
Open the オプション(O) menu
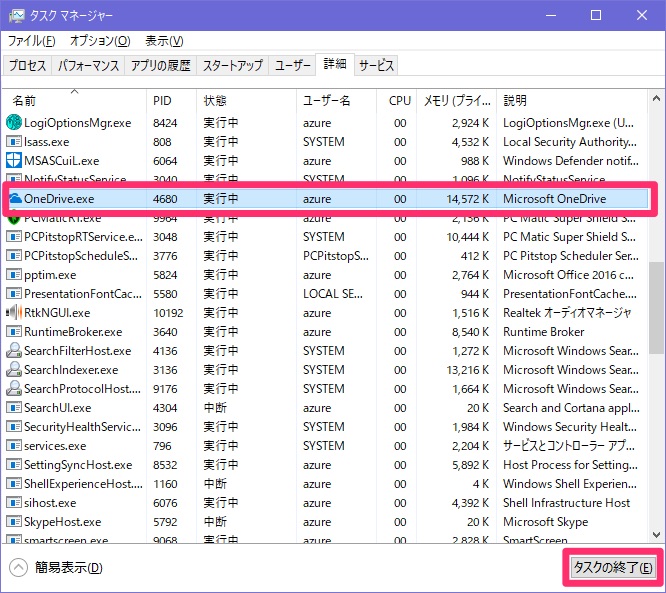(100, 41)
